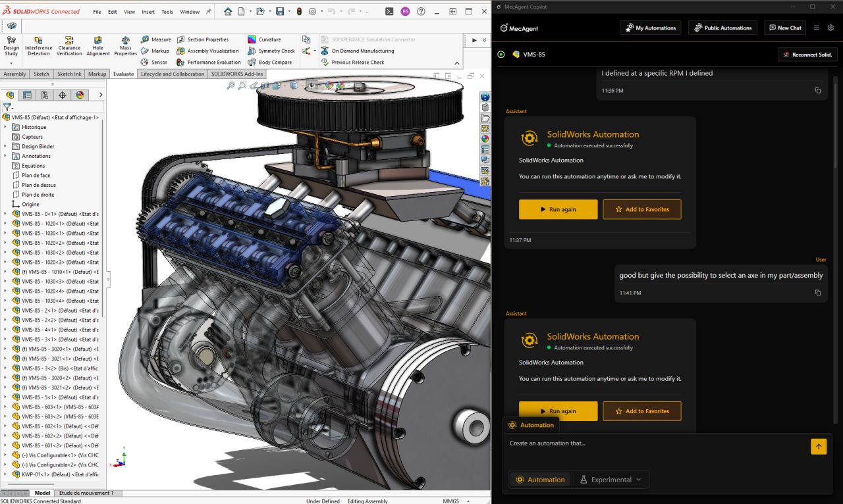Launch Assembly Visualization
Image resolution: width=843 pixels, height=504 pixels.
pyautogui.click(x=208, y=51)
